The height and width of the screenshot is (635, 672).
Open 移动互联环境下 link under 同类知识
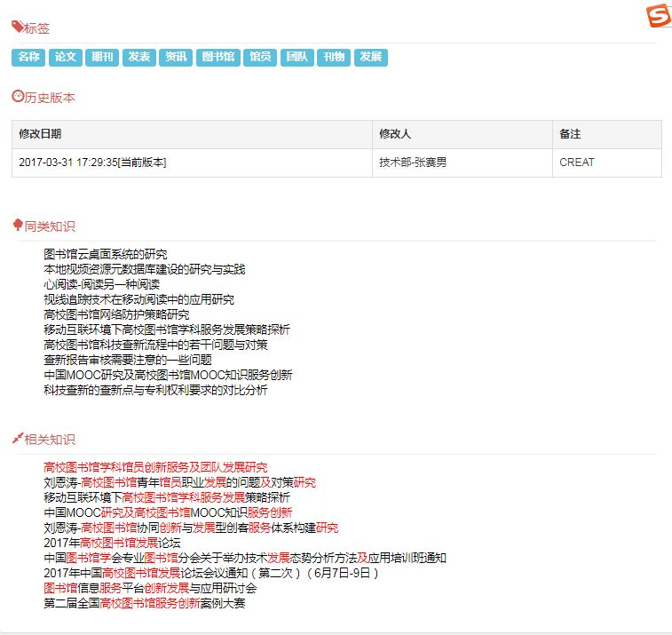(x=167, y=329)
